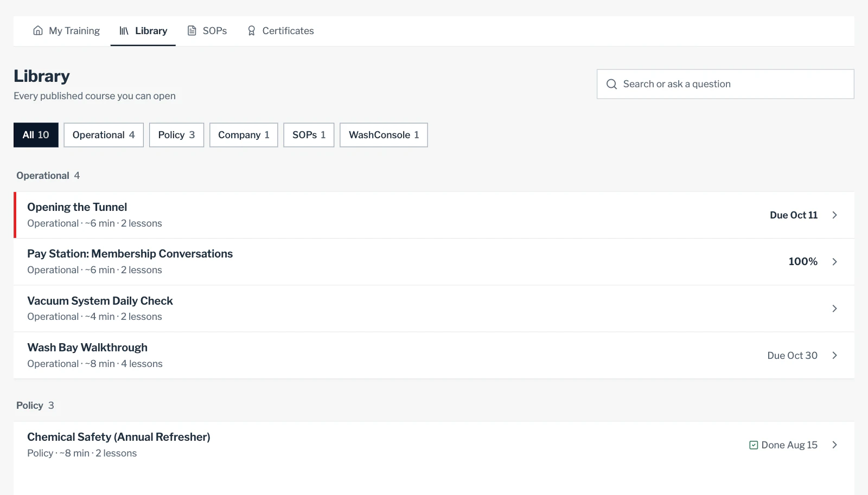Click the 100% completion label
Image resolution: width=868 pixels, height=495 pixels.
[x=803, y=262]
